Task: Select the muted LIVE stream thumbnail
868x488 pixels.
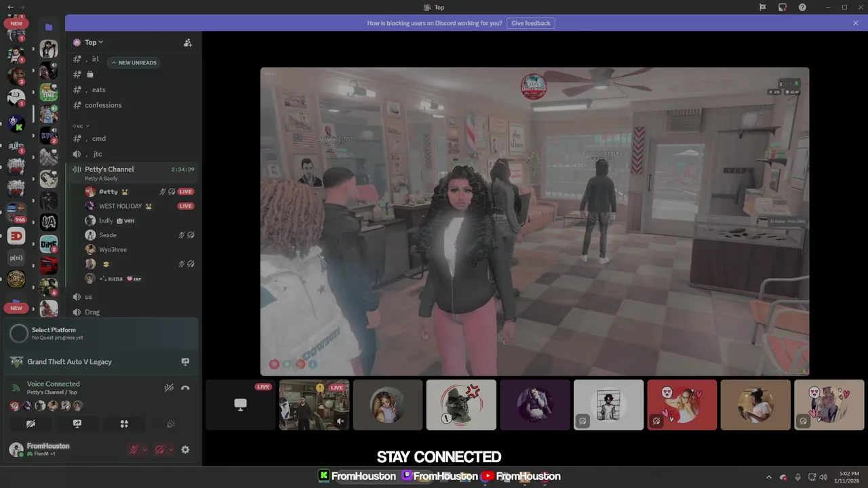Action: (314, 405)
